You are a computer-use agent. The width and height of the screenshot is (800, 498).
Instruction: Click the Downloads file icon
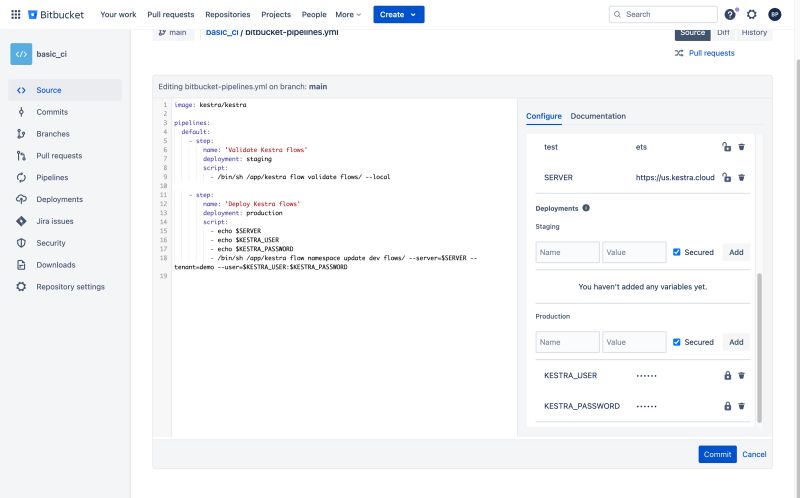point(21,265)
